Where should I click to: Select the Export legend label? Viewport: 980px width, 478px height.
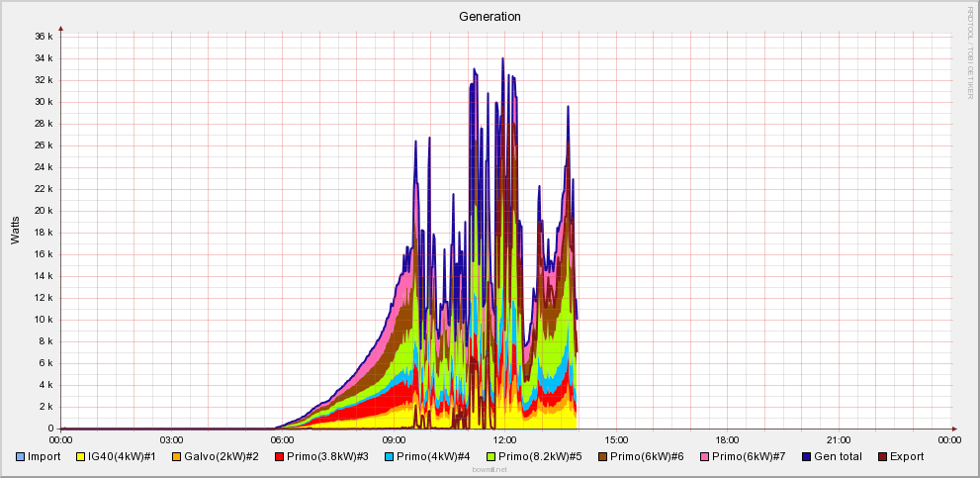pyautogui.click(x=907, y=457)
